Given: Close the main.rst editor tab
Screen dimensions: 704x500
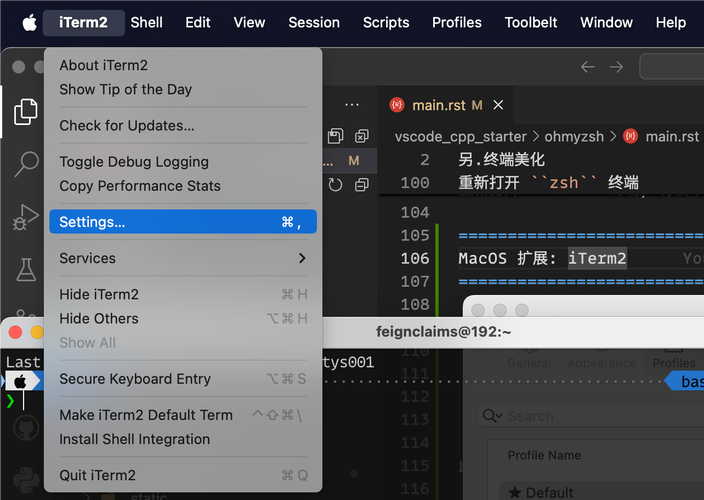Looking at the screenshot, I should pyautogui.click(x=498, y=105).
